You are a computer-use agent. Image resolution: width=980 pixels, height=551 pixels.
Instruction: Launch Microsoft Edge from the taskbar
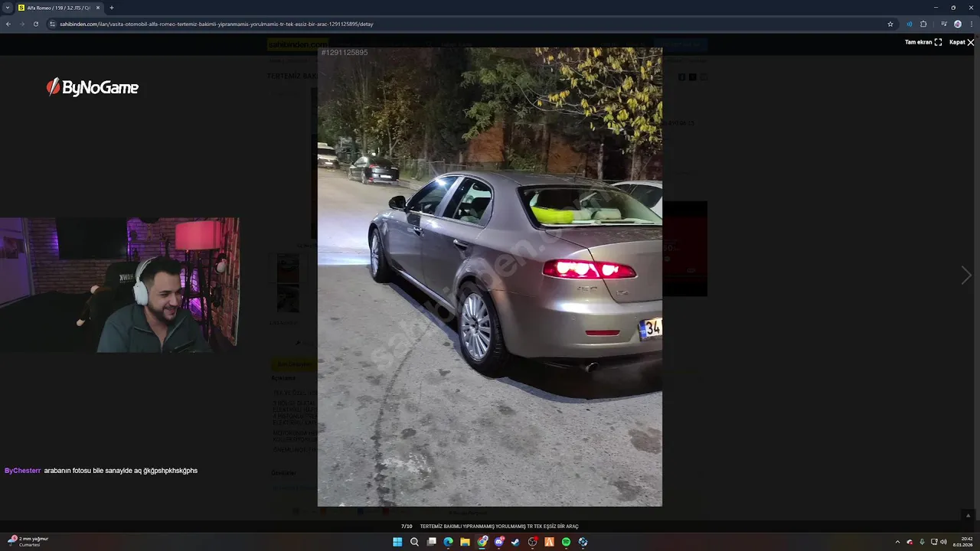pyautogui.click(x=448, y=542)
